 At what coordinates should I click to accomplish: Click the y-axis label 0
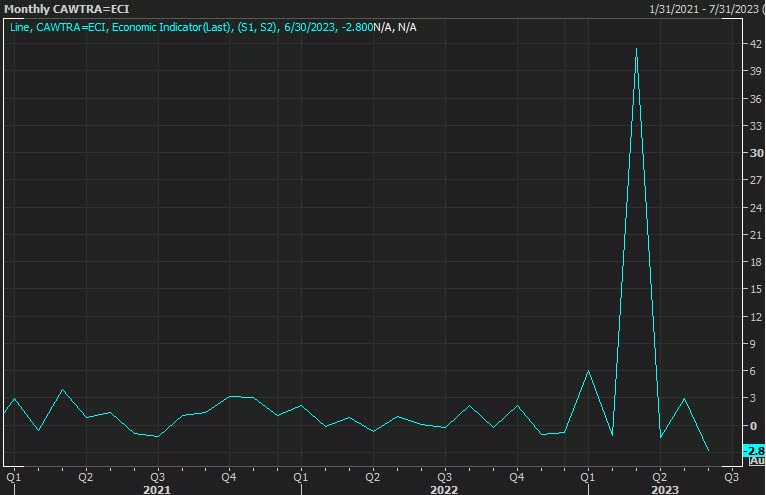click(x=753, y=426)
